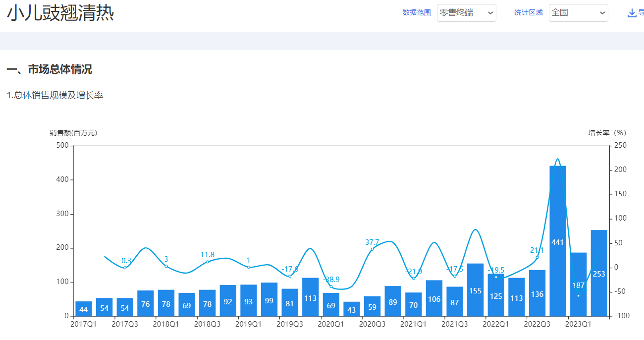Click the bar labeled 113 near 2019Q3

(310, 297)
